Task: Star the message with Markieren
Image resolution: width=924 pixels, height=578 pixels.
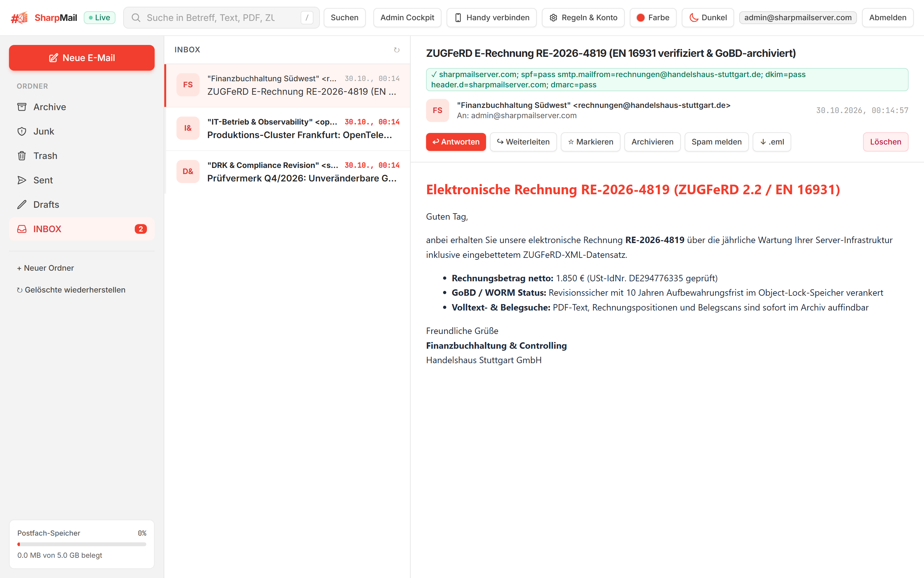Action: 590,142
